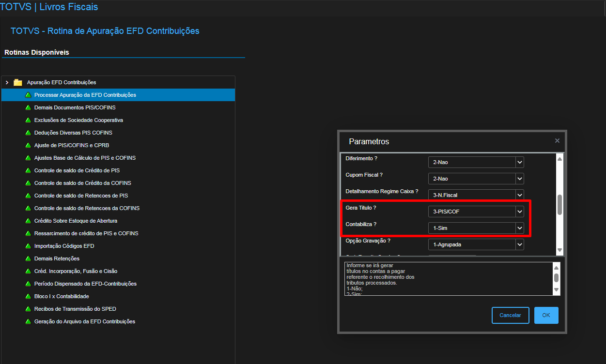Select Demais Retenções routine
Viewport: 606px width, 364px height.
click(x=118, y=258)
